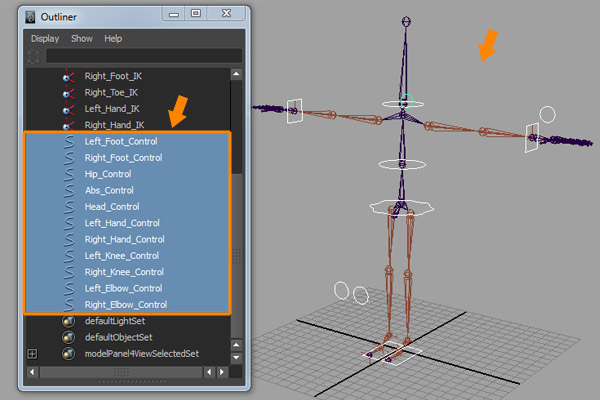
Task: Click the Outliner search filter field
Action: click(x=143, y=56)
